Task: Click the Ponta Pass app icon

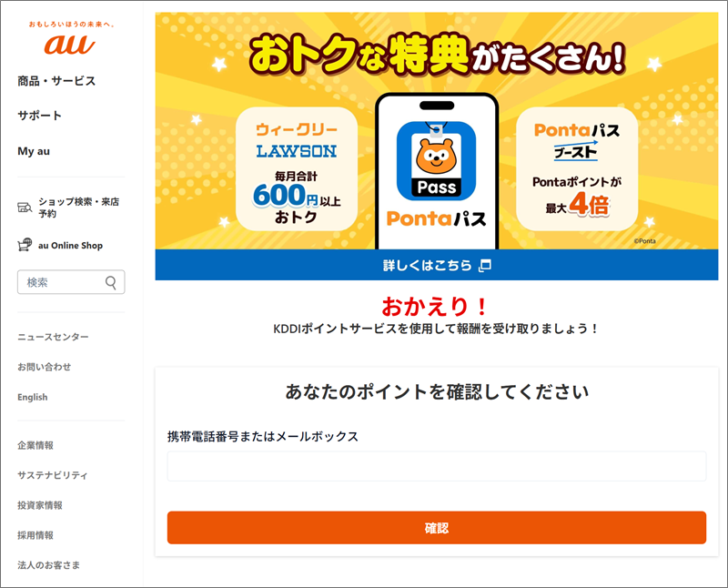Action: click(x=437, y=161)
